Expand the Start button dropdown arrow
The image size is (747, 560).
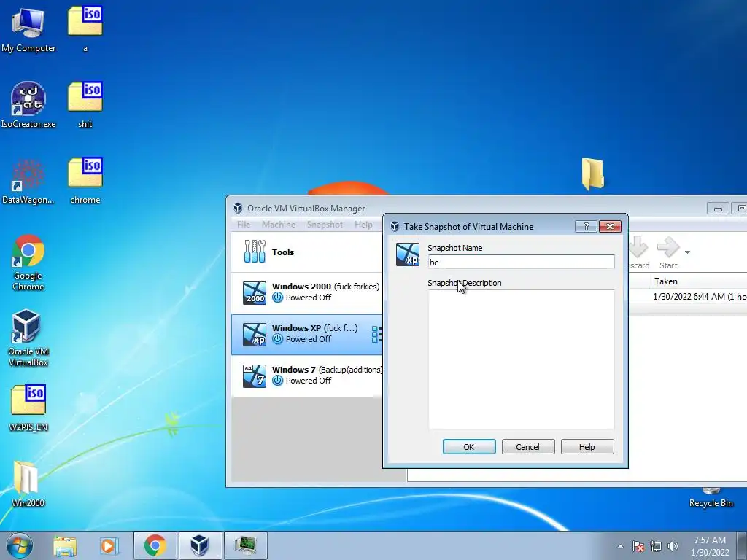click(687, 252)
